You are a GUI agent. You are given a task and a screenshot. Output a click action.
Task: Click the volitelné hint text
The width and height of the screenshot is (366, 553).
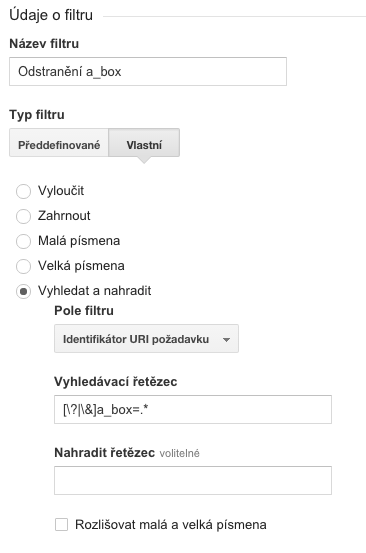pyautogui.click(x=179, y=453)
